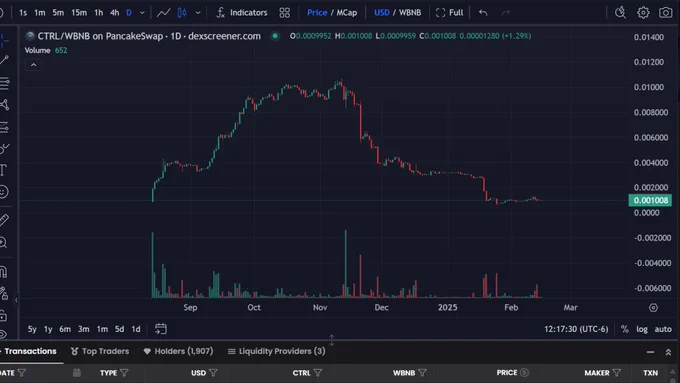Click the price axis settings circle icon
The height and width of the screenshot is (383, 680).
coord(653,308)
